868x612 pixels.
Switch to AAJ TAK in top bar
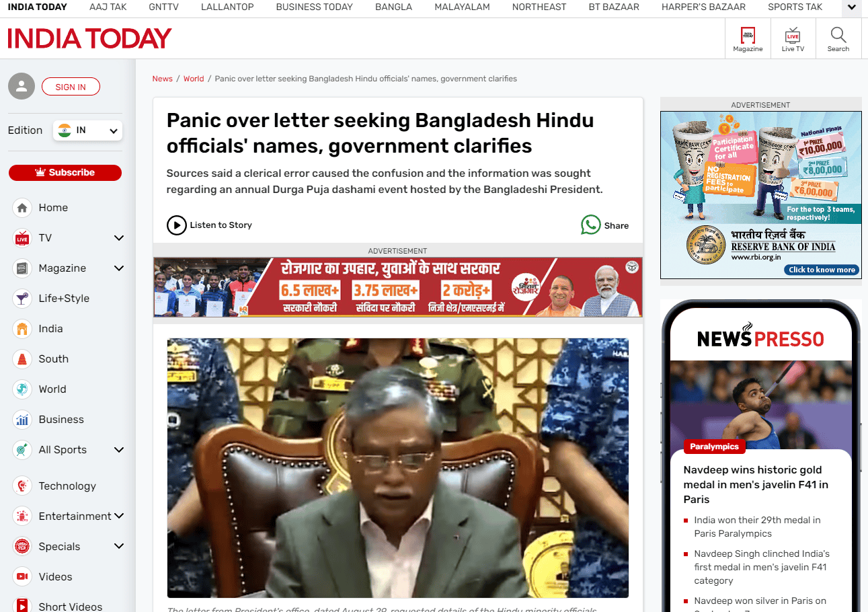[108, 7]
